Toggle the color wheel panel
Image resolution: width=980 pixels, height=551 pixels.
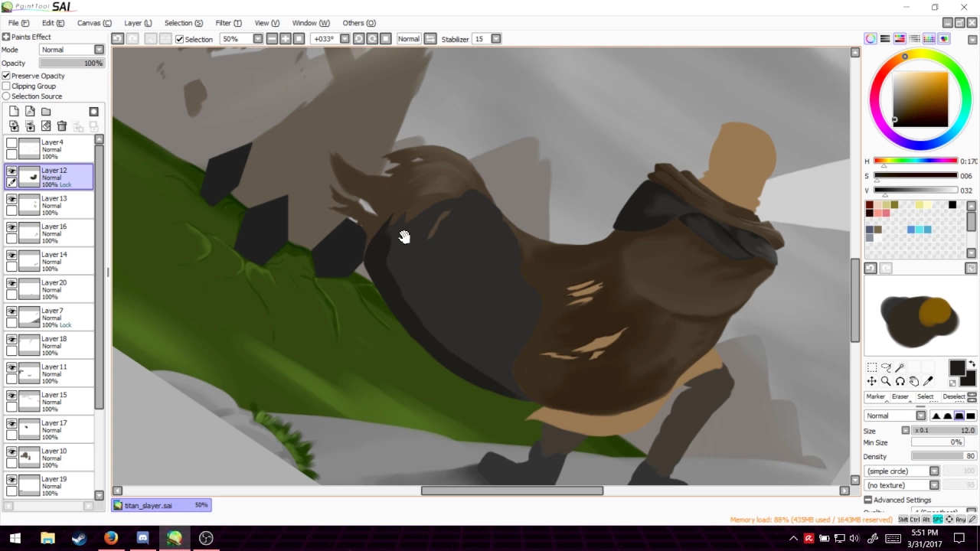coord(871,39)
